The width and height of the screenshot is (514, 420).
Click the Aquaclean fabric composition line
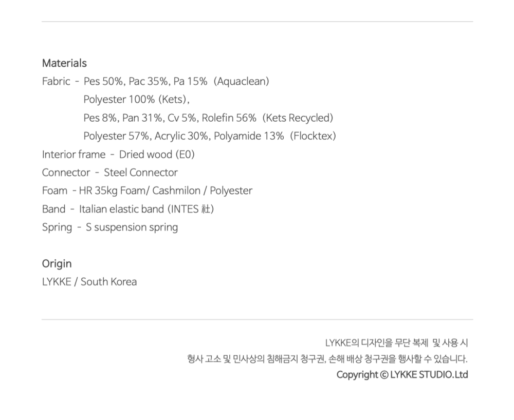176,82
